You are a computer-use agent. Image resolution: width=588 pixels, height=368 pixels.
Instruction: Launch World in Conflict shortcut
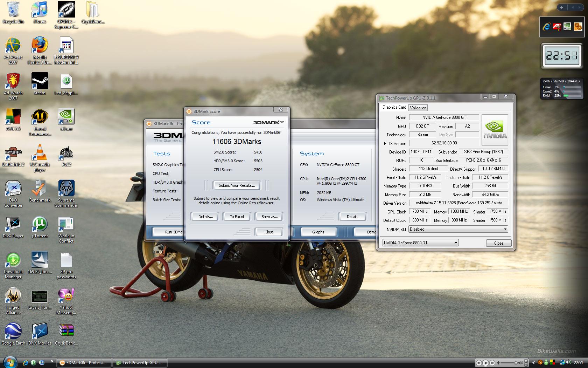pyautogui.click(x=66, y=229)
